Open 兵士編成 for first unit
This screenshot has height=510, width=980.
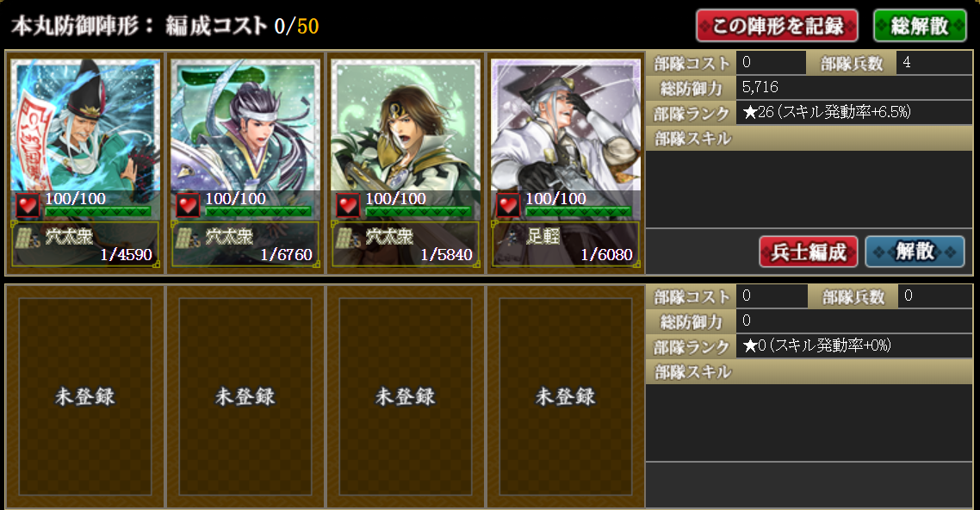808,252
